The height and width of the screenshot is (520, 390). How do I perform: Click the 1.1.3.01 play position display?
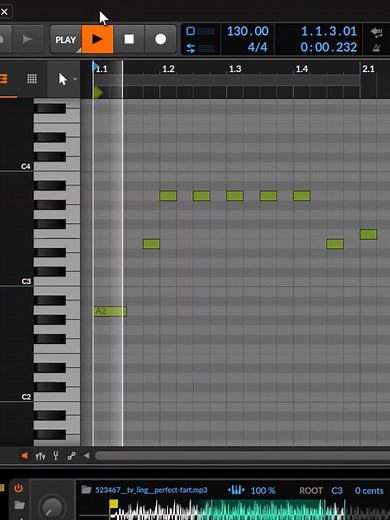pyautogui.click(x=329, y=31)
